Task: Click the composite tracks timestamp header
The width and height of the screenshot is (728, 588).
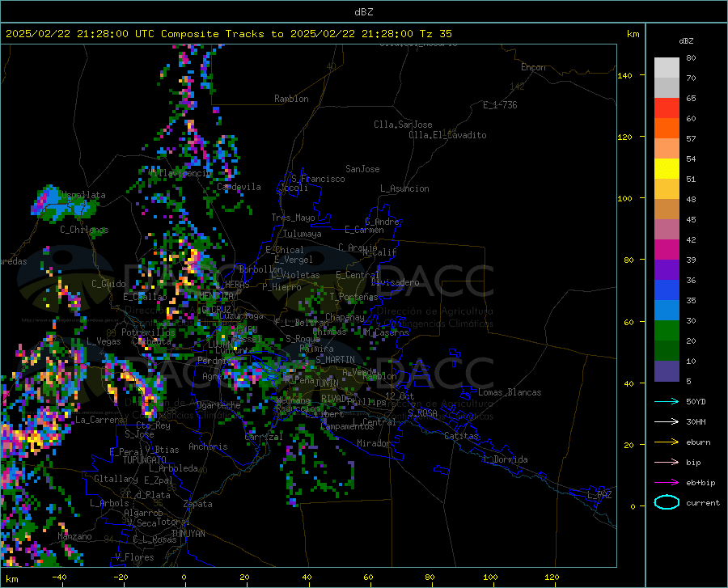Action: point(228,34)
